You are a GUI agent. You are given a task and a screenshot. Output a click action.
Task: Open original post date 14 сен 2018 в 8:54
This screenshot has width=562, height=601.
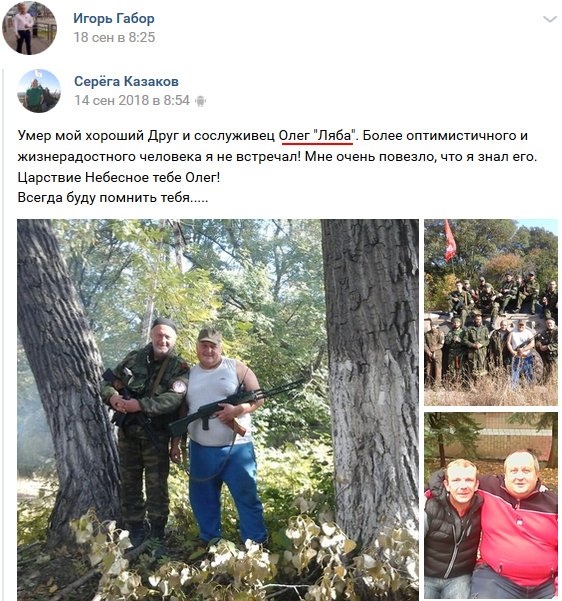coord(132,100)
